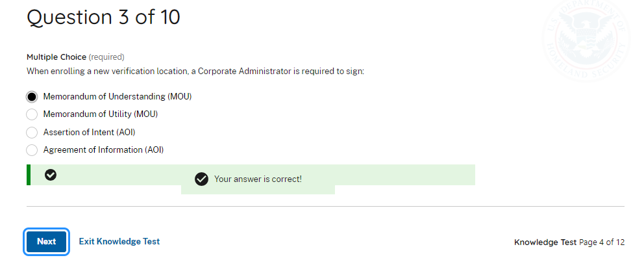Pick the Agreement of Information radio button
644x273 pixels.
(32, 150)
